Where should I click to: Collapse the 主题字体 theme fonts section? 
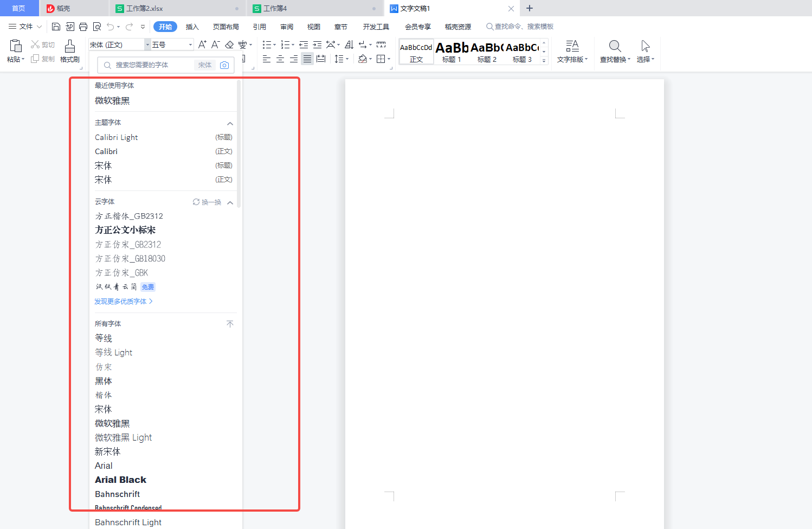pos(230,123)
